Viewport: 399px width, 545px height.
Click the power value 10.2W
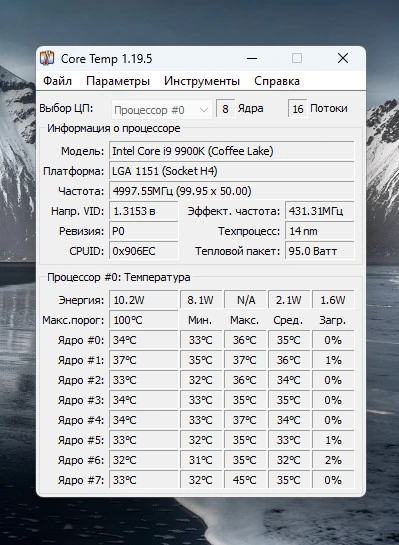[144, 300]
